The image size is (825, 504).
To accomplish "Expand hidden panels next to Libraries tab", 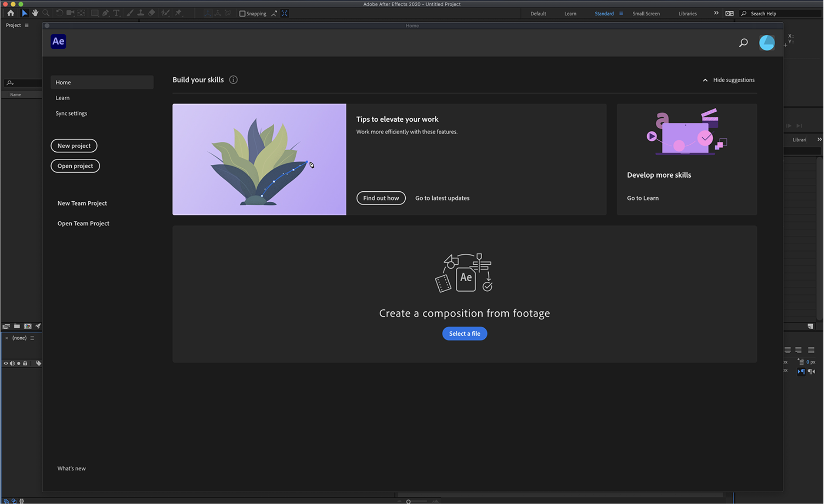I will tap(819, 139).
